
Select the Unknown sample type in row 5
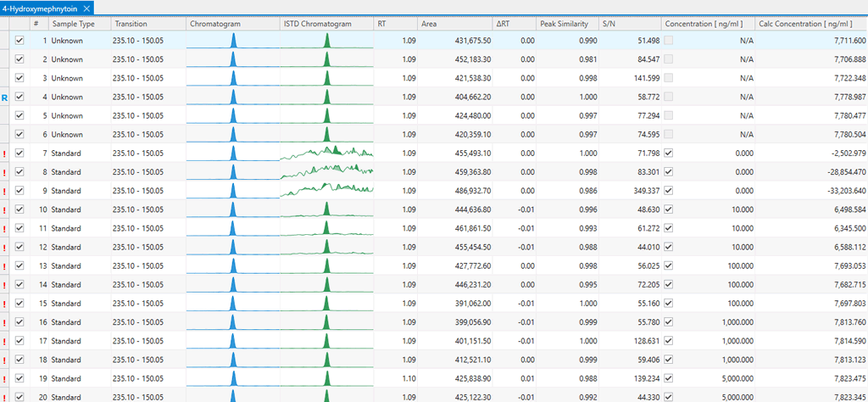click(68, 115)
